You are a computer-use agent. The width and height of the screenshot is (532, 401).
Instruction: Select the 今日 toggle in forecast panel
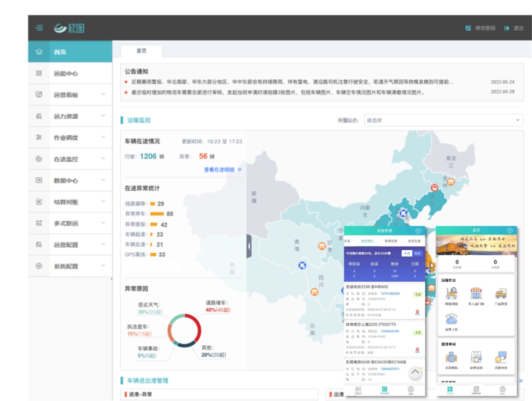(406, 253)
